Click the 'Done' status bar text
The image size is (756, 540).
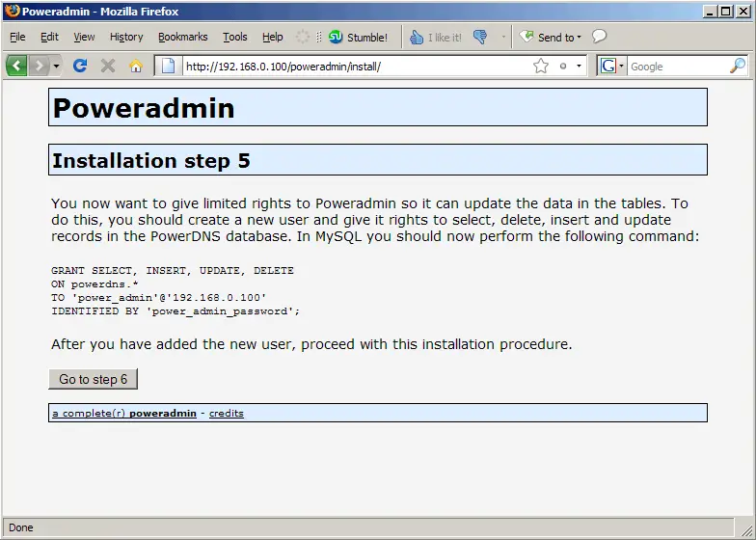(x=21, y=527)
